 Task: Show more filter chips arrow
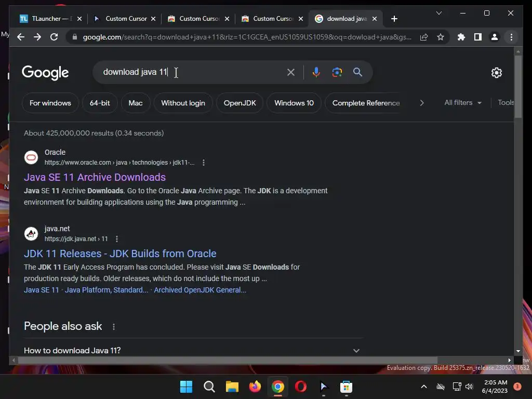coord(422,103)
